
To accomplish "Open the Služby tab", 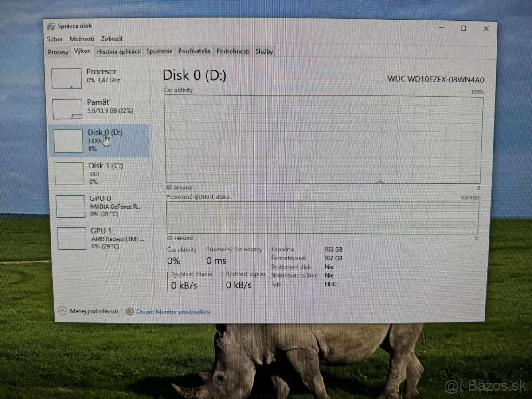I will pyautogui.click(x=265, y=51).
